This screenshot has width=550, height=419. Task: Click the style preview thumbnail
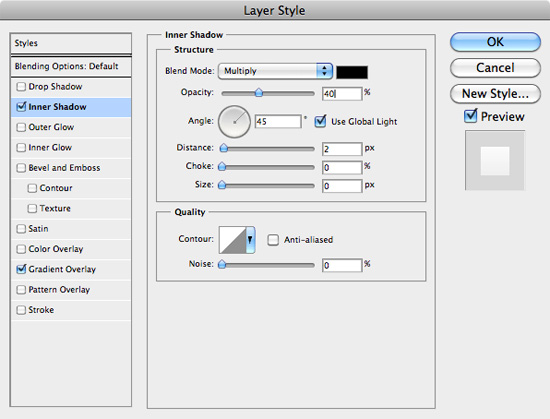(x=495, y=160)
